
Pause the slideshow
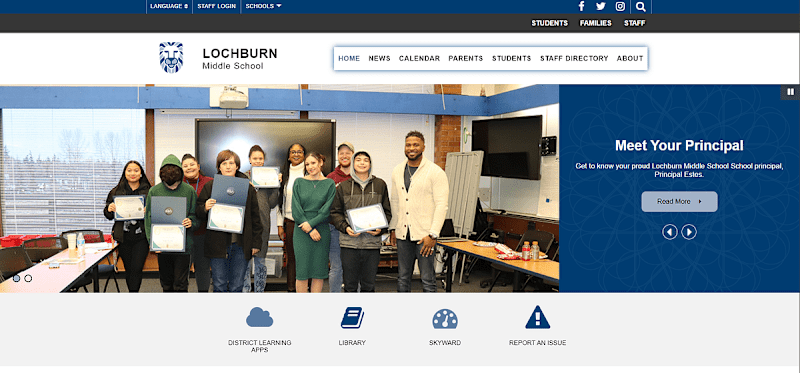790,92
